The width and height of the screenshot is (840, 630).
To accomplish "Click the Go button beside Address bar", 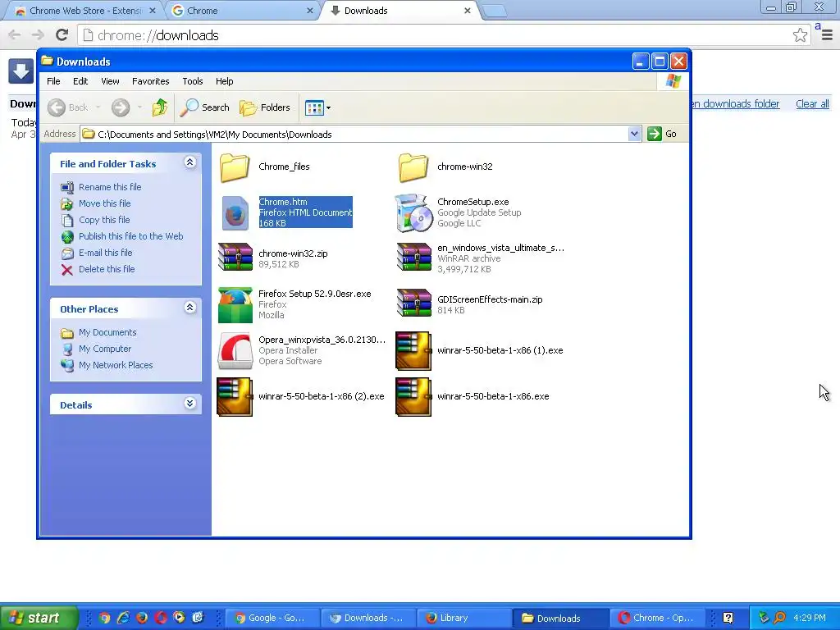I will pos(662,134).
